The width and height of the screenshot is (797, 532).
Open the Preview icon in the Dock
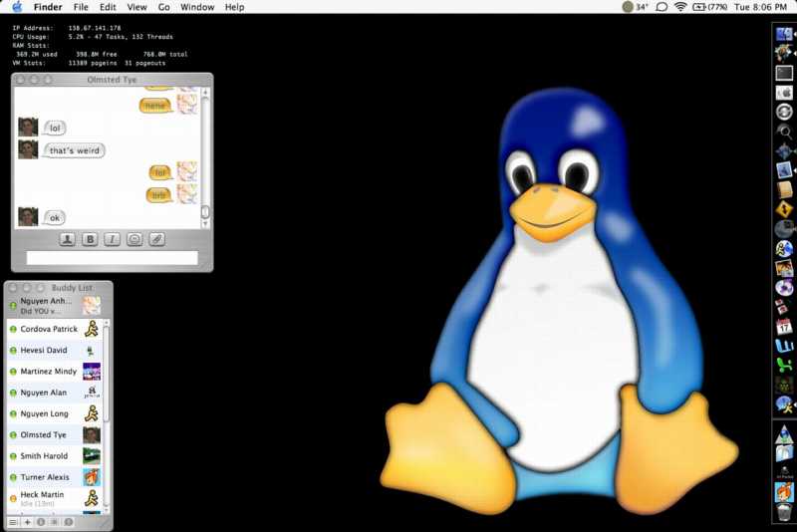coord(784,170)
